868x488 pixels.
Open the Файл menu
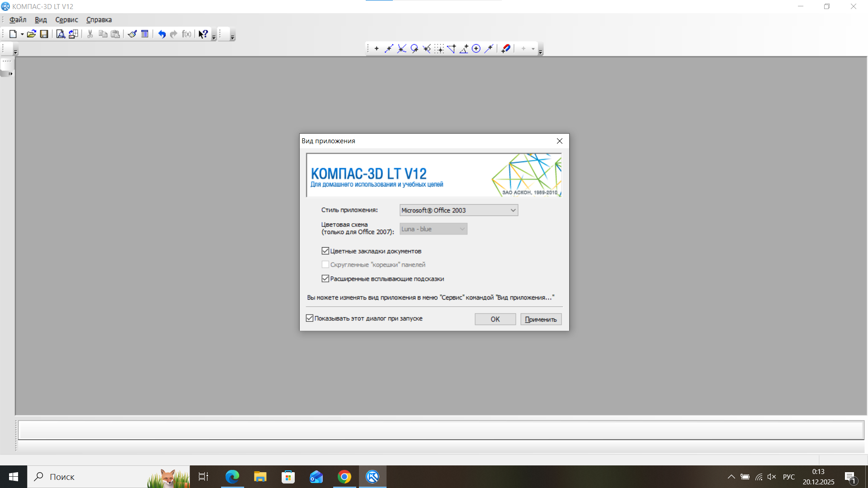18,20
